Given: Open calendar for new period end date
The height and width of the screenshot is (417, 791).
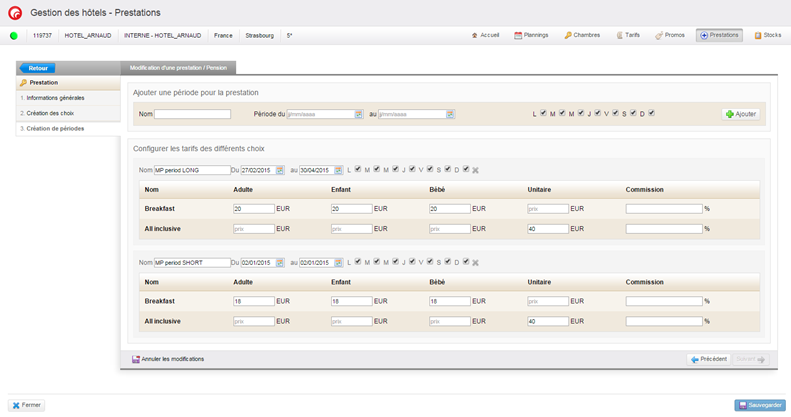Looking at the screenshot, I should [x=450, y=114].
